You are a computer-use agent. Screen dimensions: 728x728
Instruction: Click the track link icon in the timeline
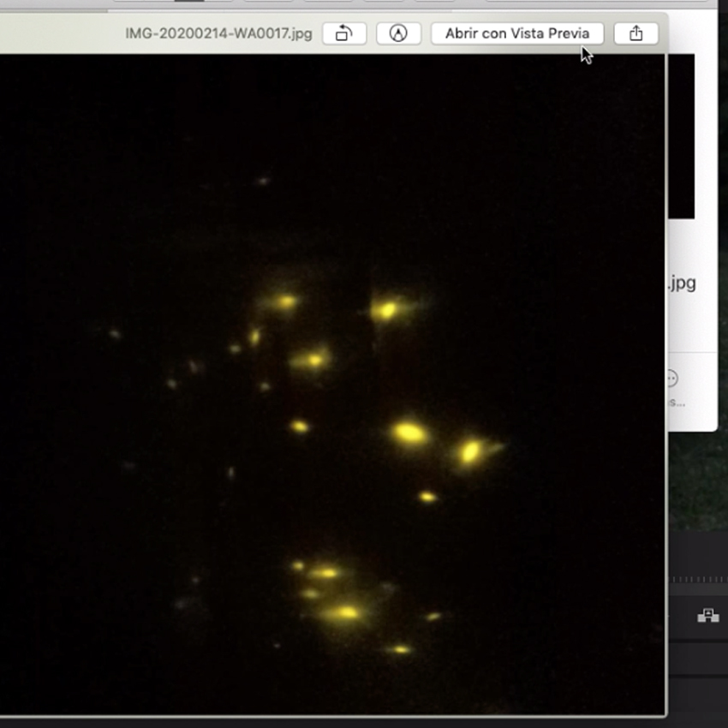pos(707,615)
